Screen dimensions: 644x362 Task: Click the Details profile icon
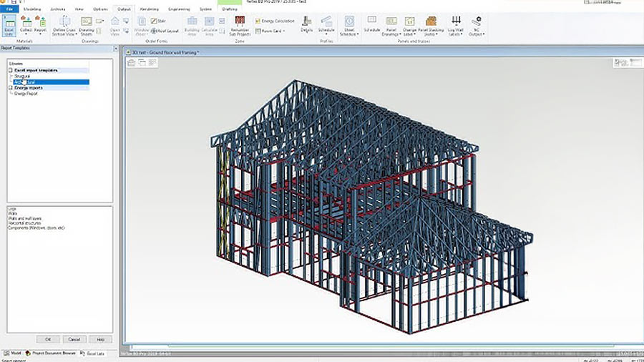tap(306, 22)
